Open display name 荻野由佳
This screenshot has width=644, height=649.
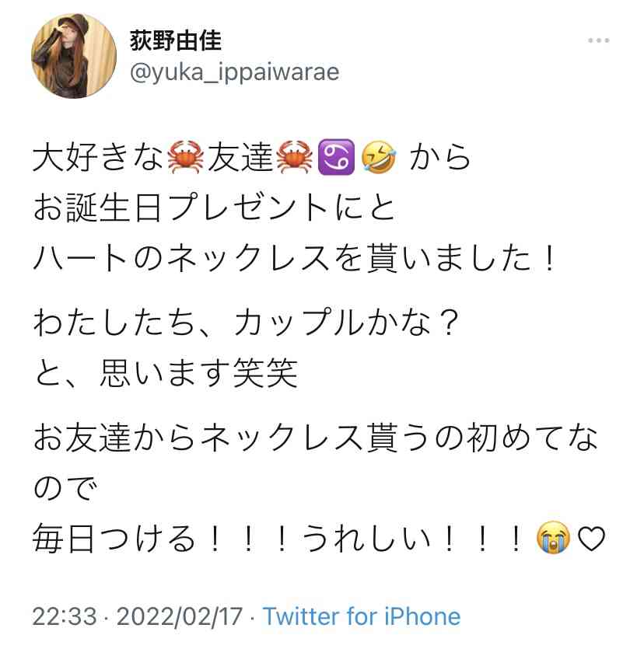176,40
